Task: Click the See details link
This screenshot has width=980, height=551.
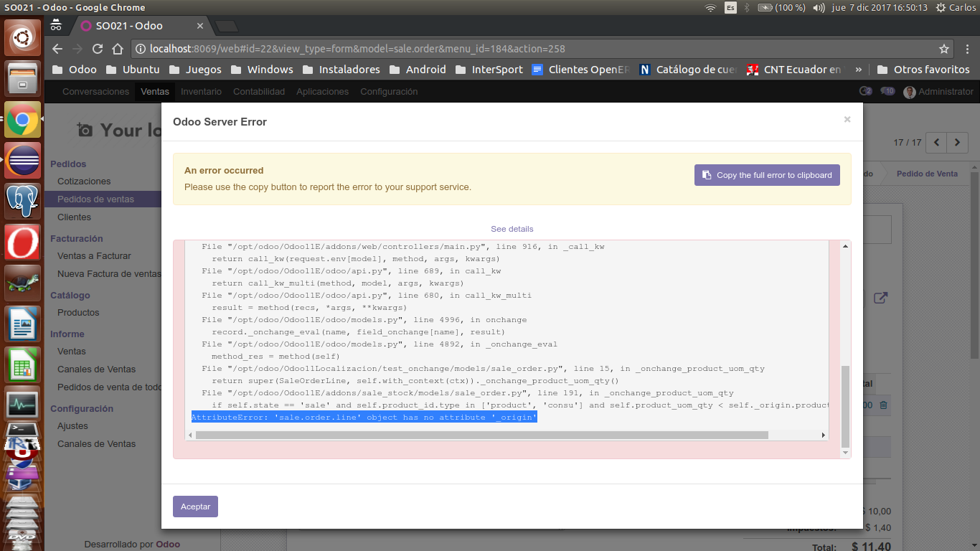Action: [512, 228]
